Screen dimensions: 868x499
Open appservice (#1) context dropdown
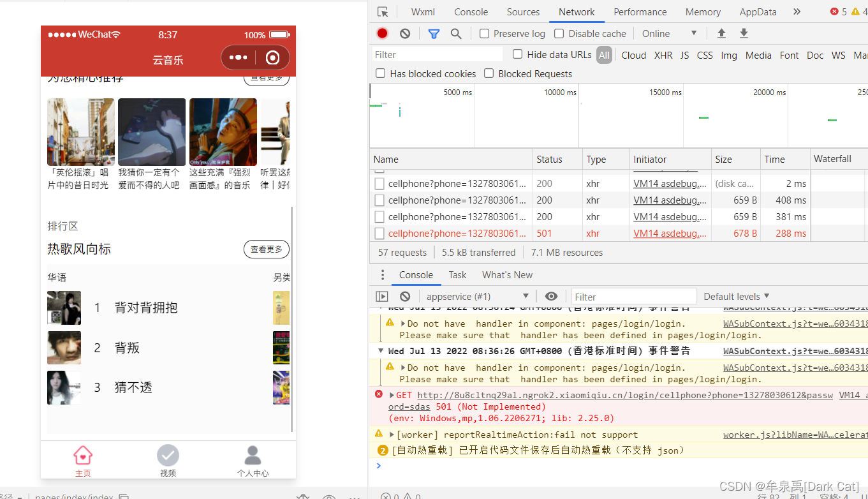coord(478,296)
